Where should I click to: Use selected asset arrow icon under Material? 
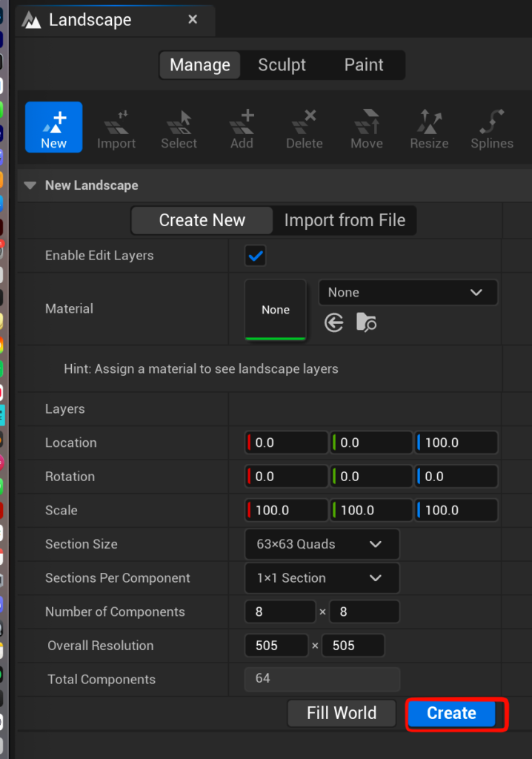334,322
